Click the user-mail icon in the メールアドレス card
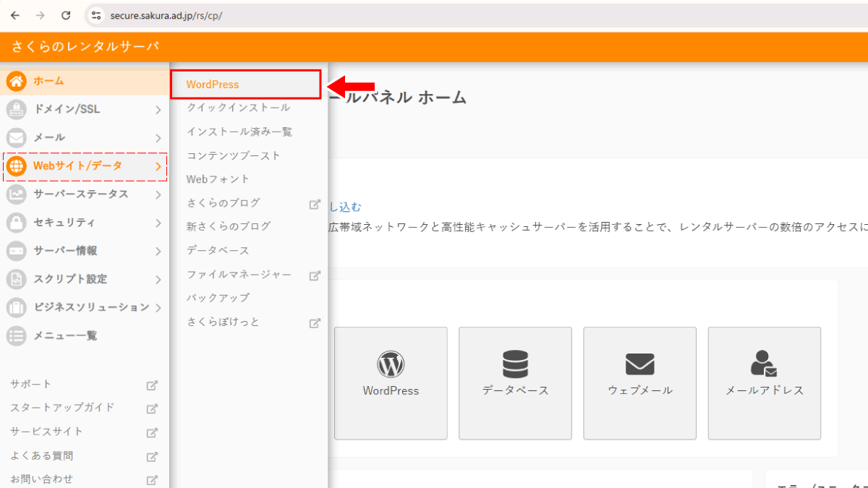The image size is (868, 488). pos(764,364)
